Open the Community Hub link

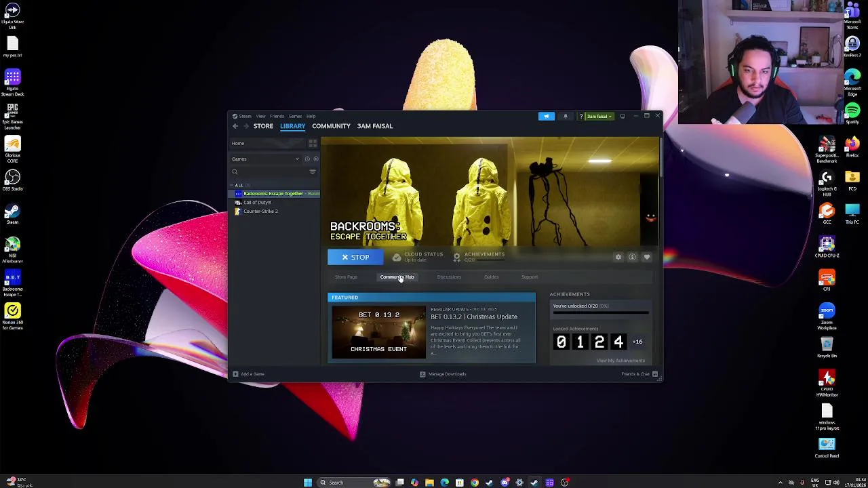coord(397,277)
